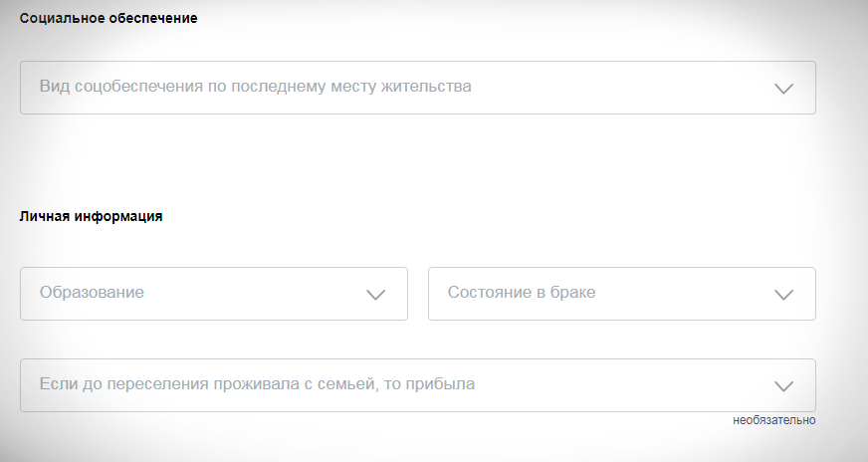Click the chevron arrow in the Вид соцобеспечения field

(783, 88)
